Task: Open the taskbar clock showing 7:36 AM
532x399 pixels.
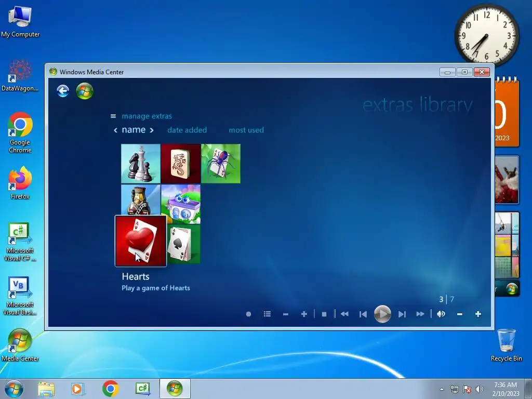Action: pyautogui.click(x=506, y=389)
